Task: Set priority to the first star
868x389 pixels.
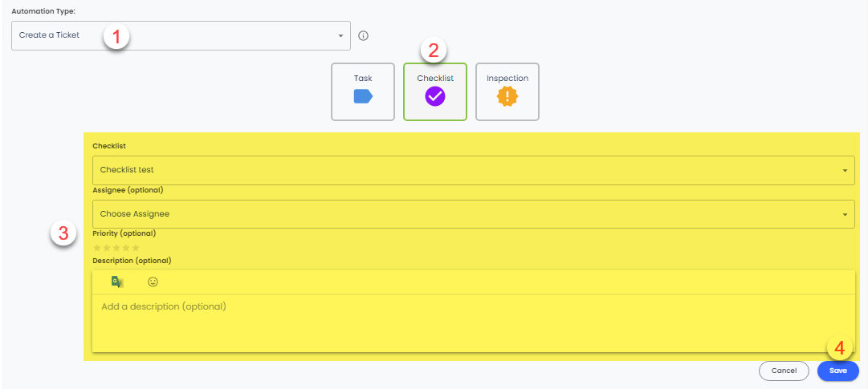Action: (97, 248)
